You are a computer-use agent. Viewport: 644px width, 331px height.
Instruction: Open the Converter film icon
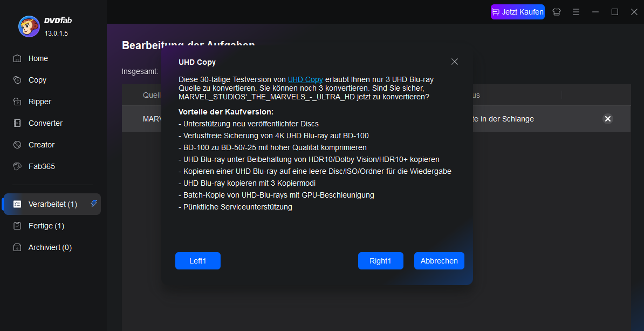click(17, 123)
